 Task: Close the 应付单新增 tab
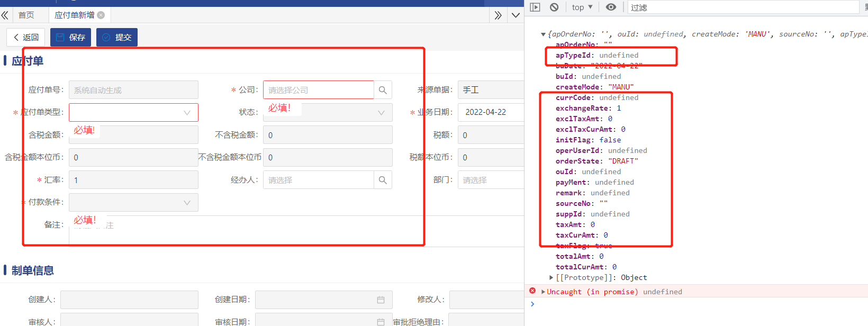coord(101,15)
